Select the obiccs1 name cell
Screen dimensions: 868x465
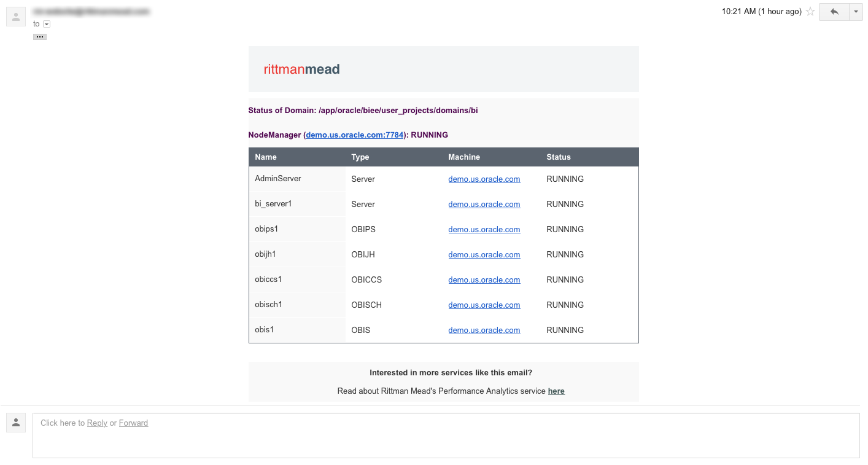pos(297,279)
